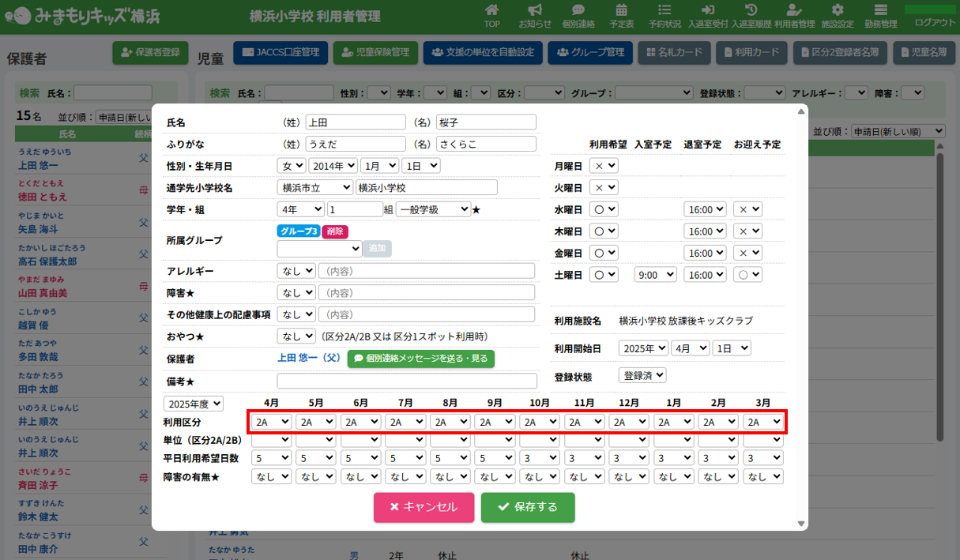Screen dimensions: 960x560
Task: Open 入退室受付 icon
Action: 708,15
